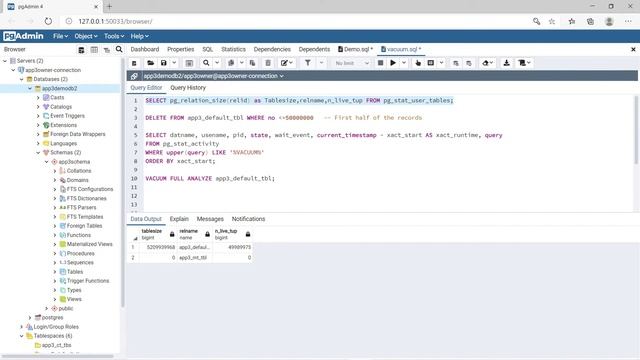Reload the browser page
Screen dimensions: 640x360
[48, 21]
